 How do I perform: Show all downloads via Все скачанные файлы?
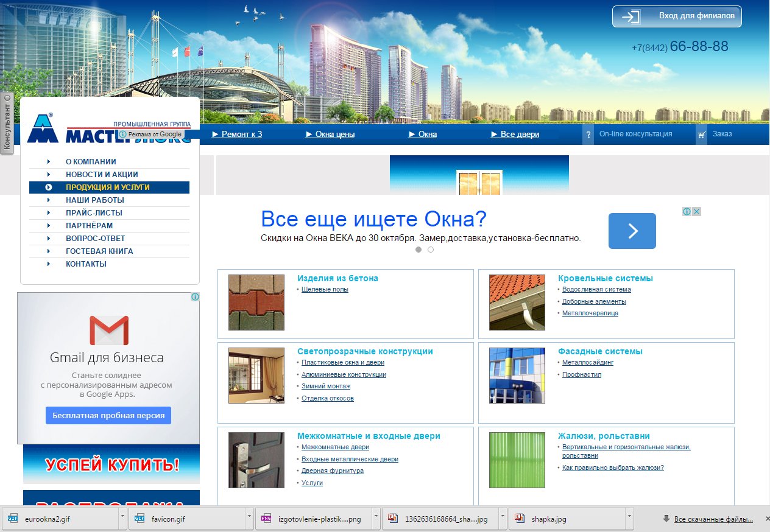pos(713,519)
